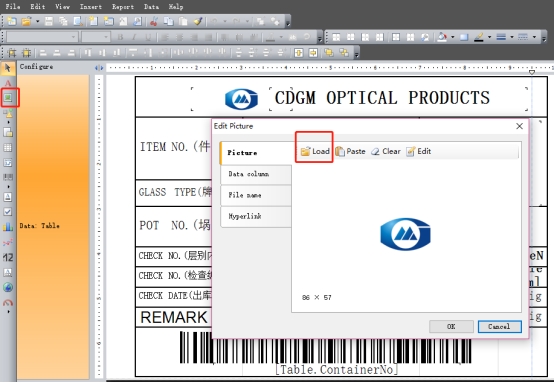Select the Table object grid tool

point(8,148)
